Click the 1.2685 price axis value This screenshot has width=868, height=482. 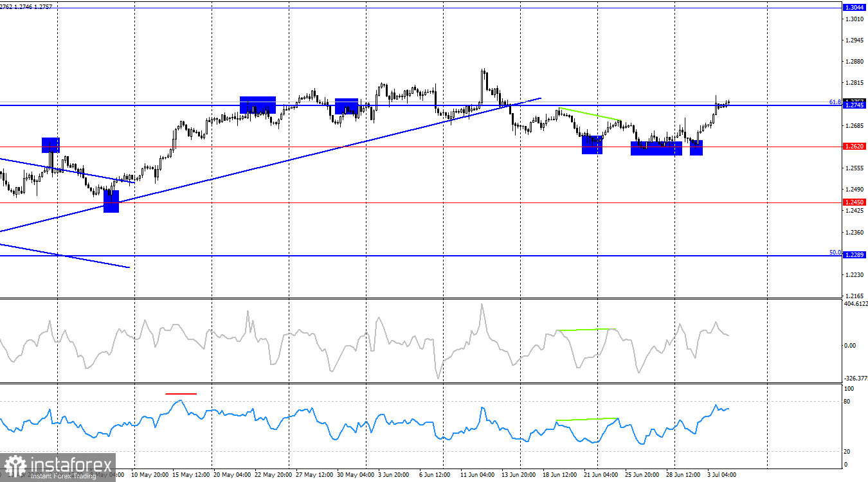tap(854, 125)
